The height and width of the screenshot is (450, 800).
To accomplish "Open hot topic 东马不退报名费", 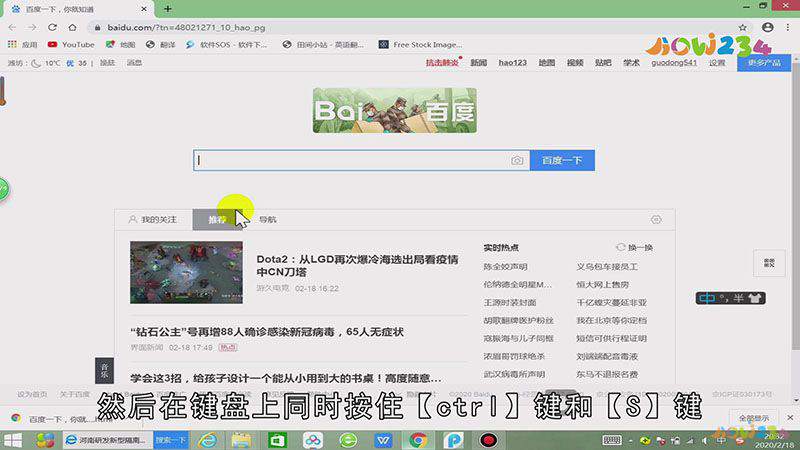I will [607, 374].
